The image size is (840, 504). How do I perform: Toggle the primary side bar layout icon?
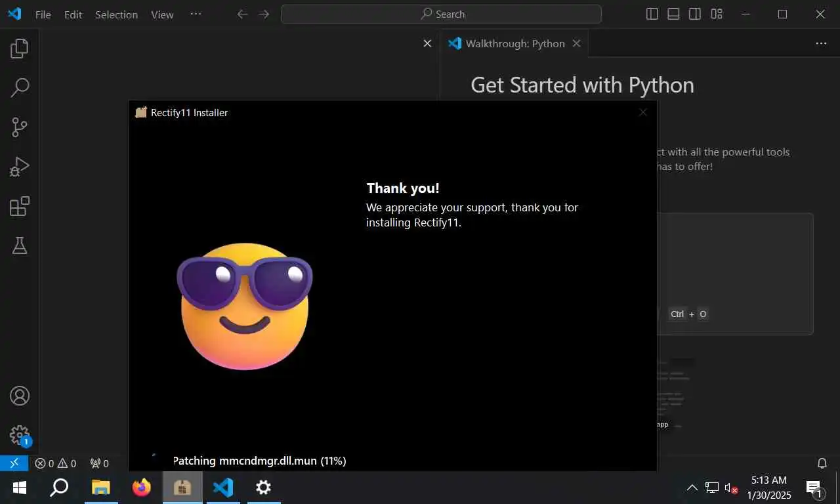tap(652, 14)
